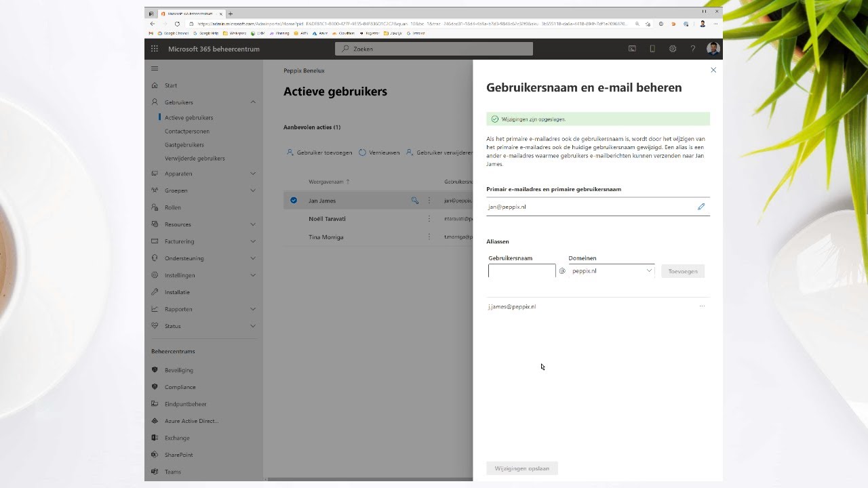Open the settings gear in the header
Screen dimensions: 868x488
point(673,49)
